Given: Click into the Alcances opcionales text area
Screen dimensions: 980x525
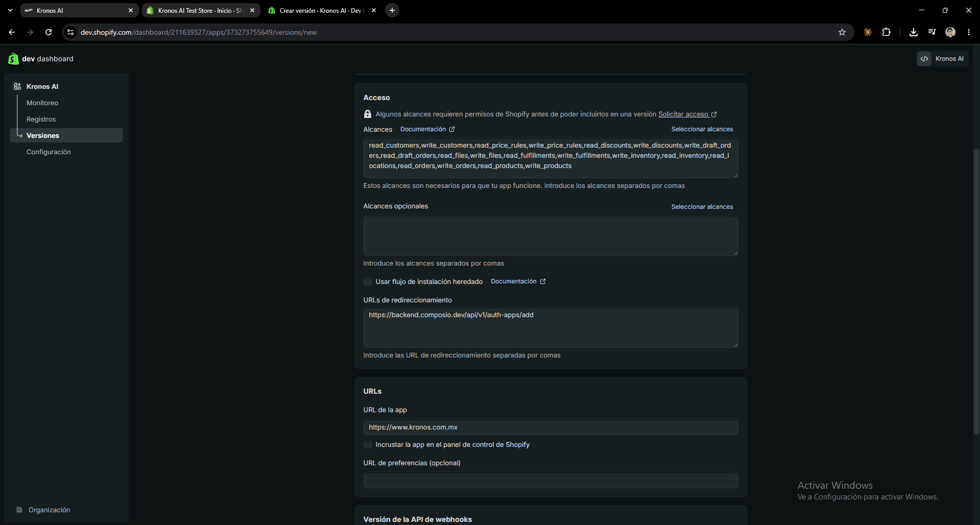Looking at the screenshot, I should pyautogui.click(x=551, y=235).
